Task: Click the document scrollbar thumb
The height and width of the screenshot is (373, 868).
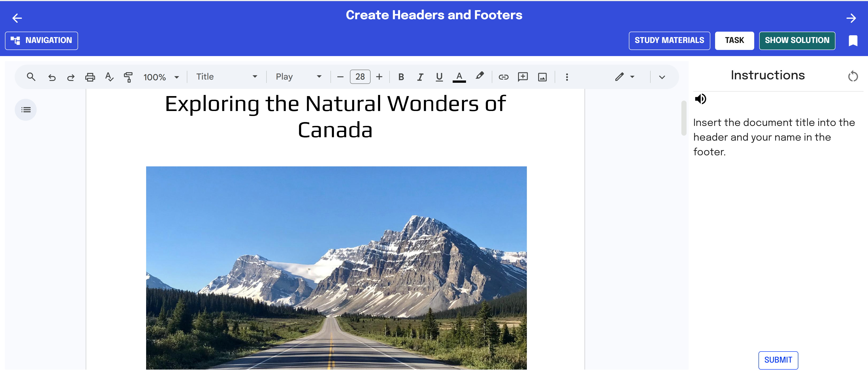Action: 683,118
